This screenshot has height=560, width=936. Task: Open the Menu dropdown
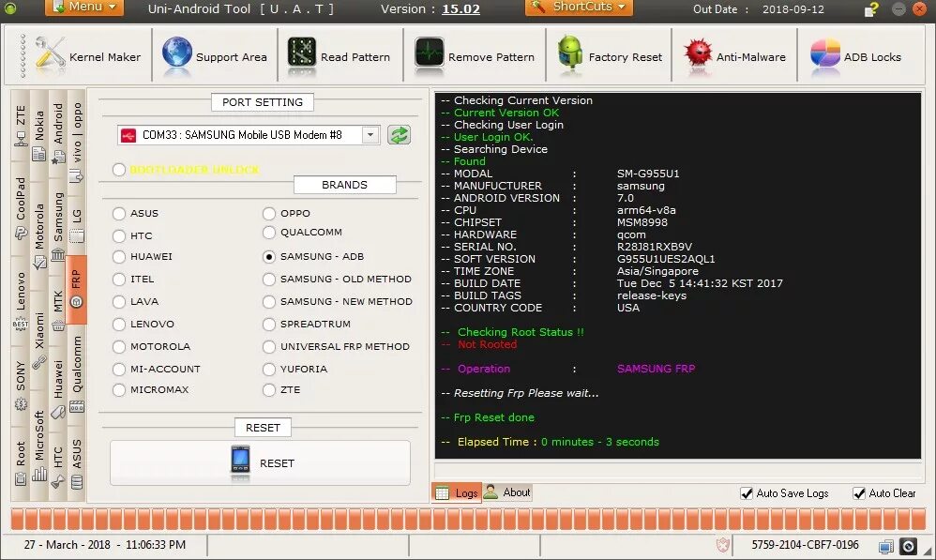(84, 8)
